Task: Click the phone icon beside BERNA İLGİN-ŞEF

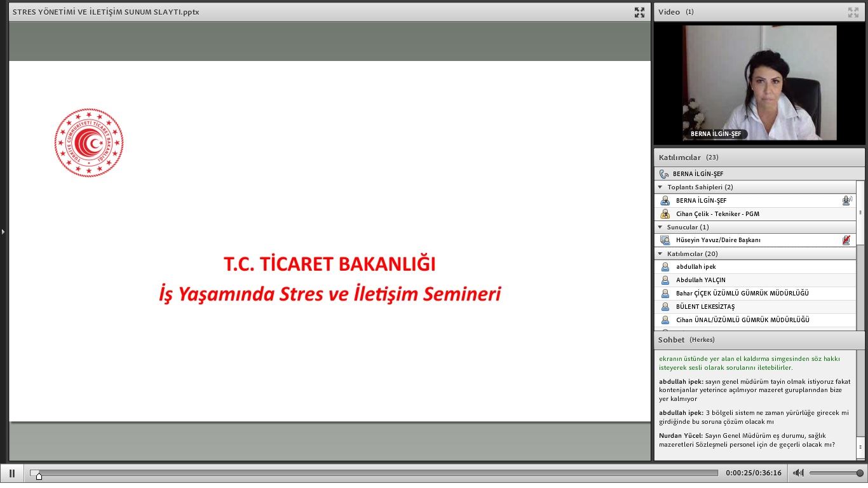Action: click(664, 173)
